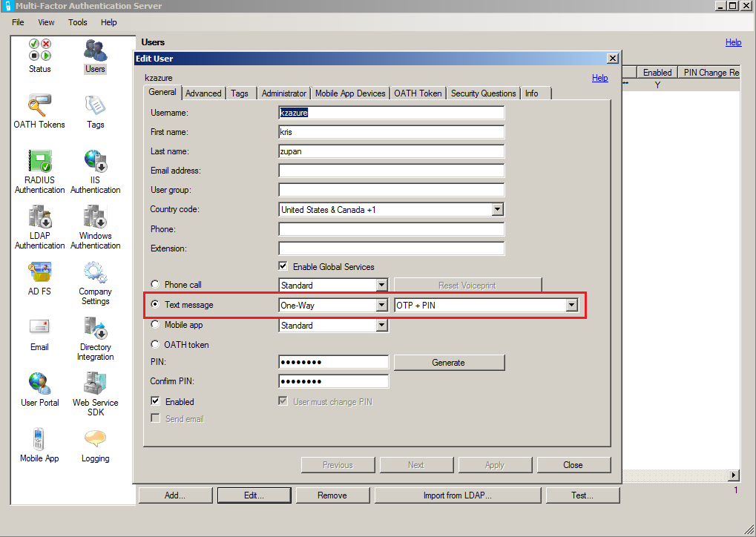756x537 pixels.
Task: Toggle Enable Global Services checkbox
Action: coord(283,266)
